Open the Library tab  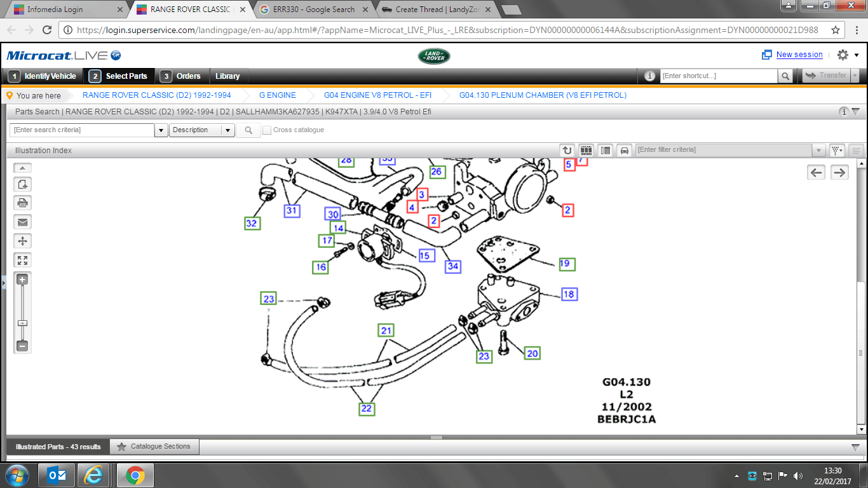tap(227, 76)
